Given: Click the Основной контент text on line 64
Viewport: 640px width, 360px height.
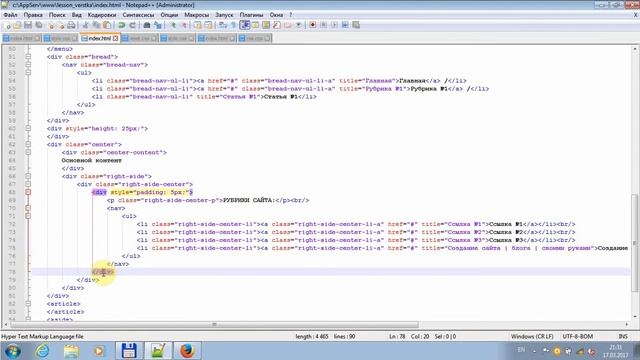Looking at the screenshot, I should tap(91, 160).
